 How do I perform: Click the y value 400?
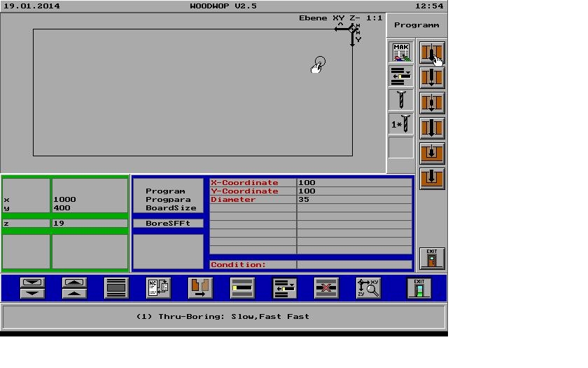pos(62,208)
